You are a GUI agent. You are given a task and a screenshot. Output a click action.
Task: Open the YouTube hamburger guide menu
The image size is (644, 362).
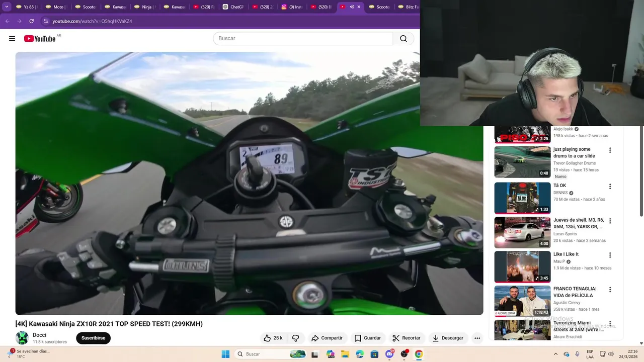click(x=12, y=39)
